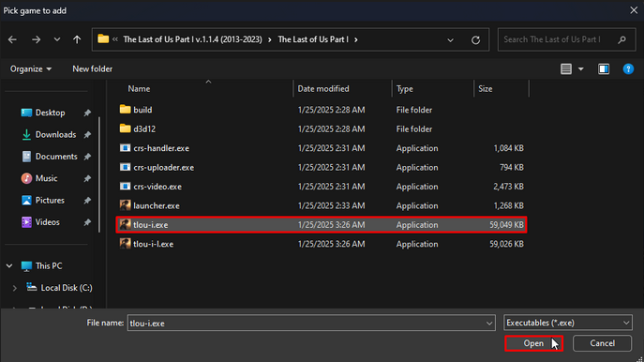
Task: Select launcher.exe file
Action: click(x=322, y=205)
